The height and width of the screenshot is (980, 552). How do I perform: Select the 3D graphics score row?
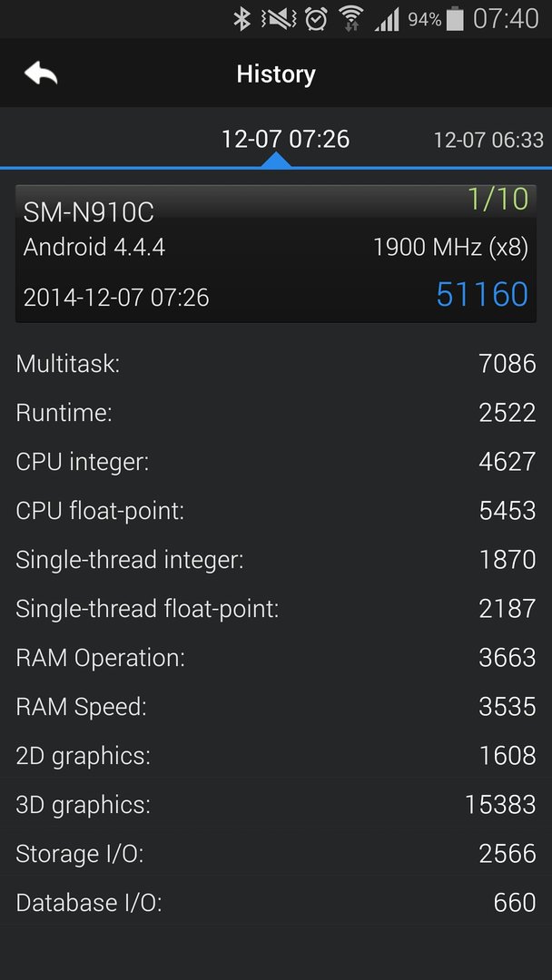pyautogui.click(x=276, y=805)
